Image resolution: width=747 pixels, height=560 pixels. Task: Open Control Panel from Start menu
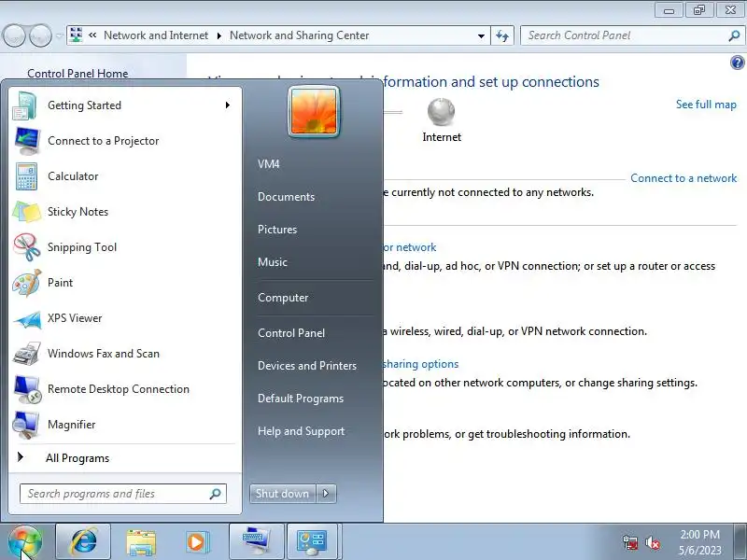tap(291, 333)
